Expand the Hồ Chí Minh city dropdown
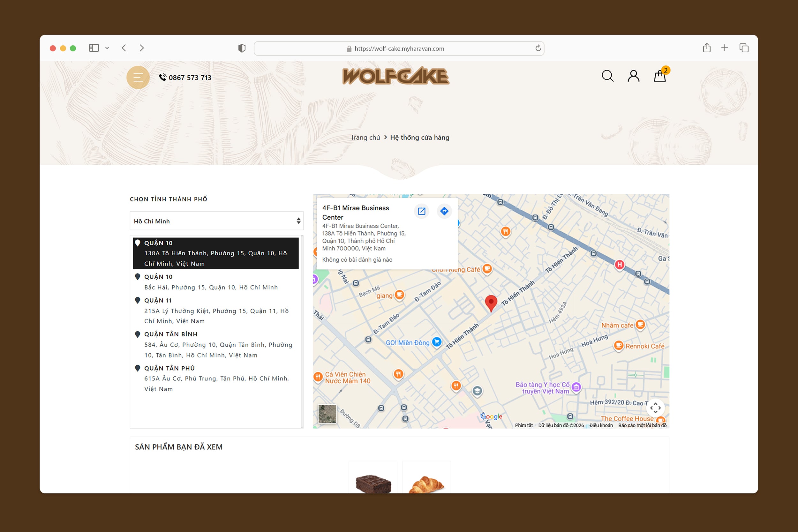This screenshot has height=532, width=798. (x=216, y=221)
